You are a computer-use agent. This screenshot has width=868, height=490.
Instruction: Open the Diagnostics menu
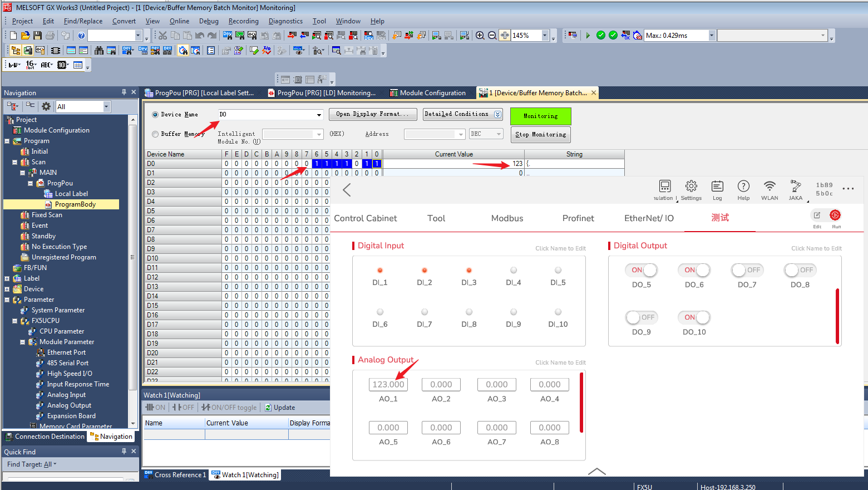285,21
